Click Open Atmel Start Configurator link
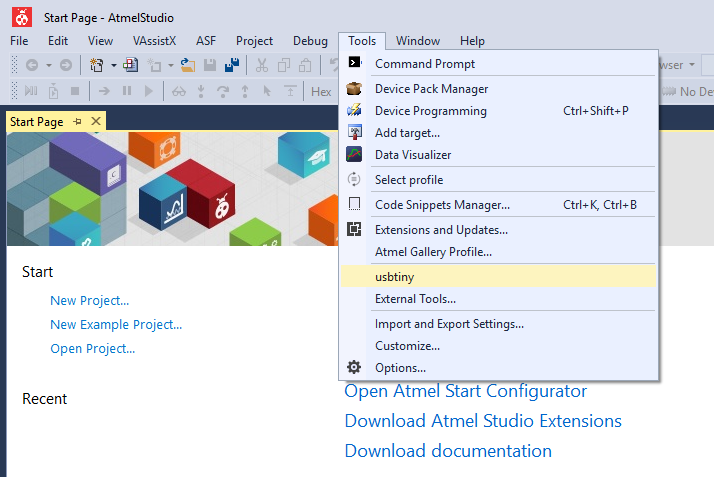 (465, 391)
